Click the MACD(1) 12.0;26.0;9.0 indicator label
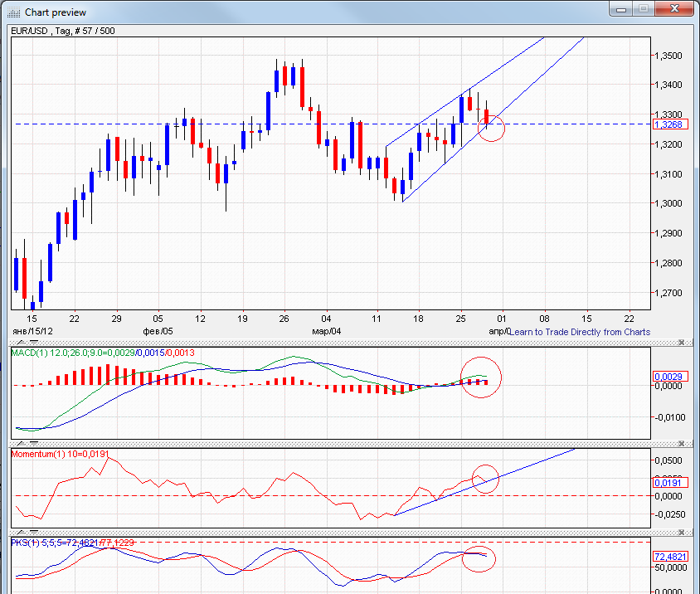 point(103,353)
